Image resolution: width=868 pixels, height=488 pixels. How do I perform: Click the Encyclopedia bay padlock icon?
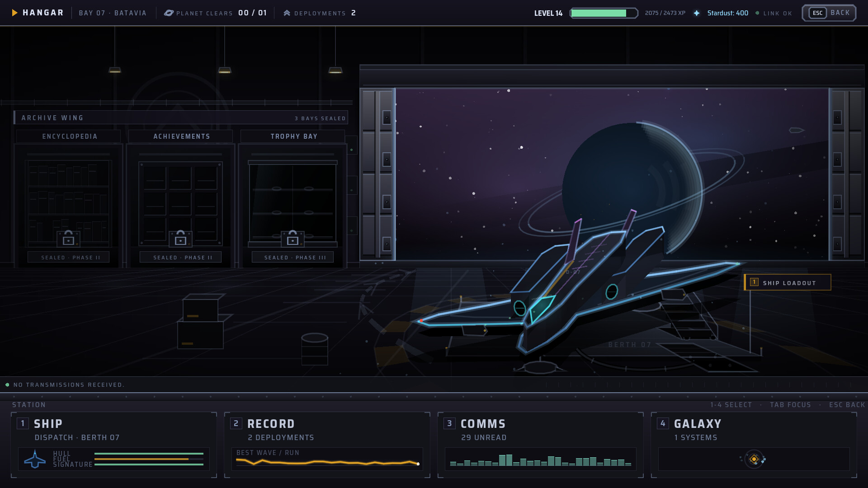click(x=68, y=239)
